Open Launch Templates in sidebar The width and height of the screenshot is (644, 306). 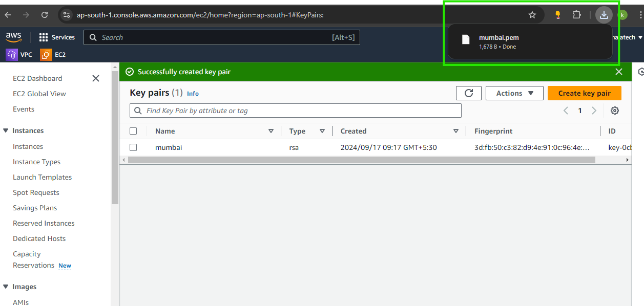[x=42, y=177]
